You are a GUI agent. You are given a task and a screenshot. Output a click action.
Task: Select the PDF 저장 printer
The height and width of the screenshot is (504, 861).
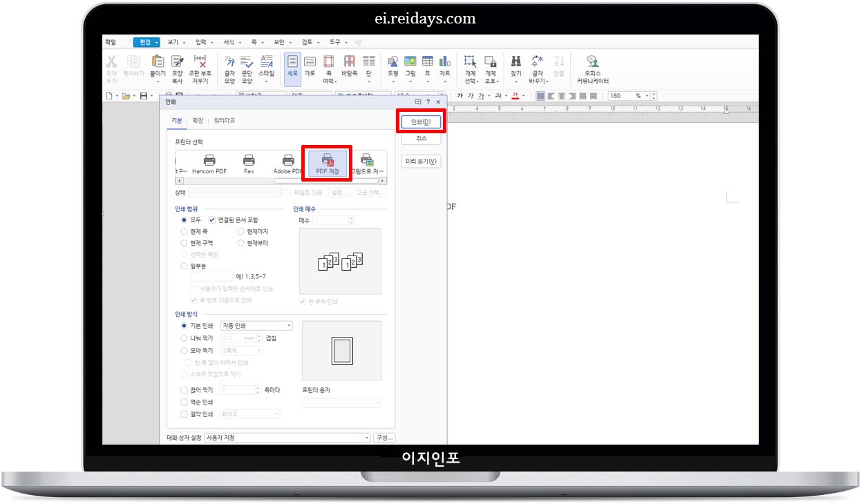326,162
